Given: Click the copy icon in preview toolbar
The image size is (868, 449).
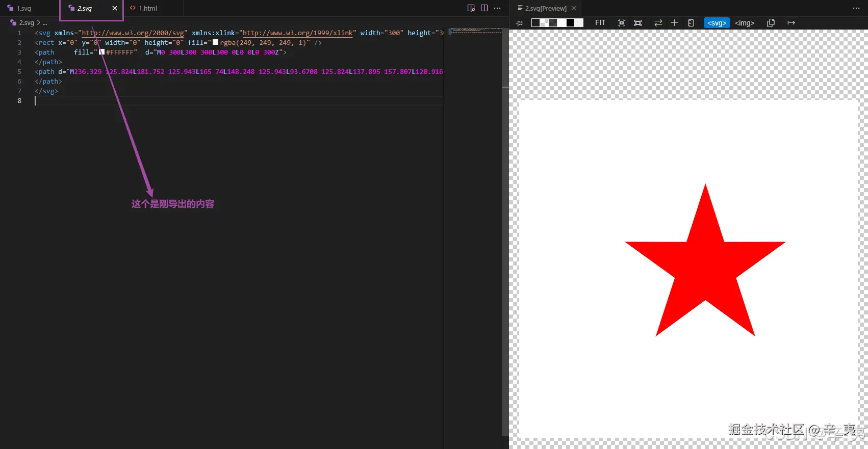Looking at the screenshot, I should tap(771, 23).
